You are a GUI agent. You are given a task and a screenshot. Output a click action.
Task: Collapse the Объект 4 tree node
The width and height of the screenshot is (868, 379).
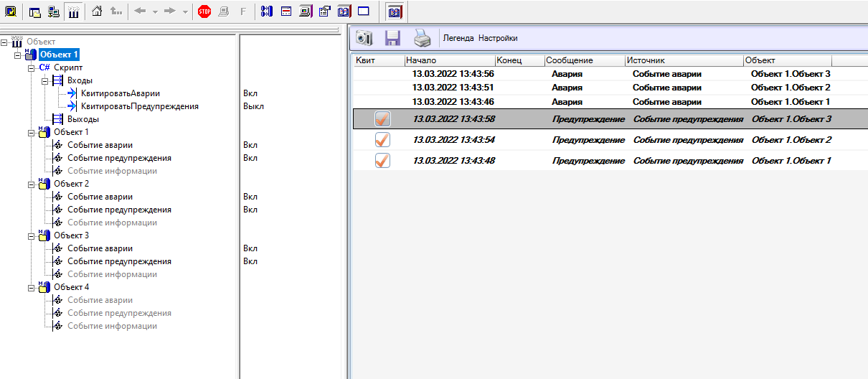click(31, 287)
